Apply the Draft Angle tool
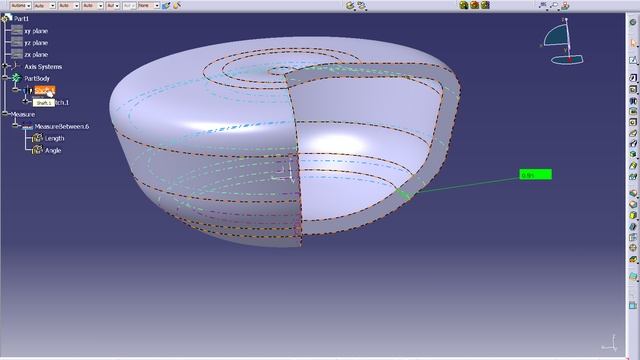This screenshot has width=640, height=360. (633, 215)
